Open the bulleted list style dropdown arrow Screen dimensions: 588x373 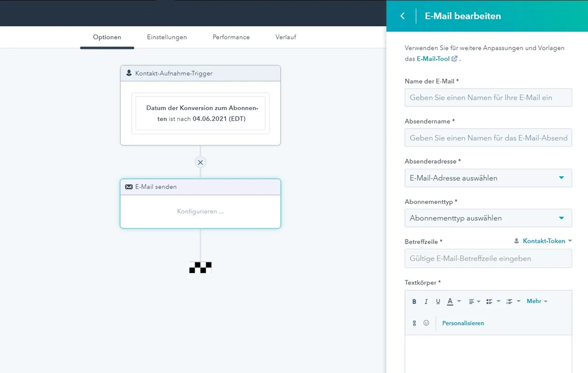pyautogui.click(x=498, y=301)
